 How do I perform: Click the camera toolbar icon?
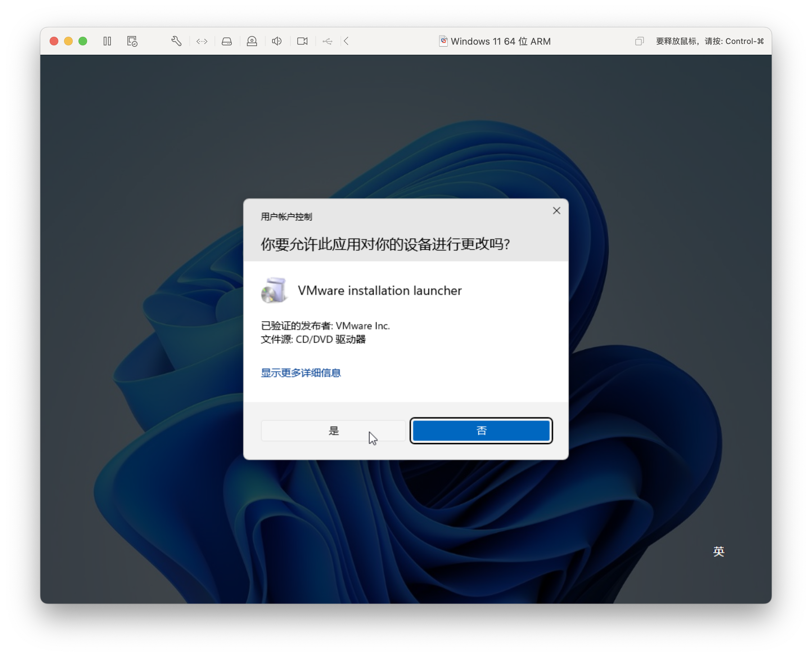pyautogui.click(x=302, y=41)
